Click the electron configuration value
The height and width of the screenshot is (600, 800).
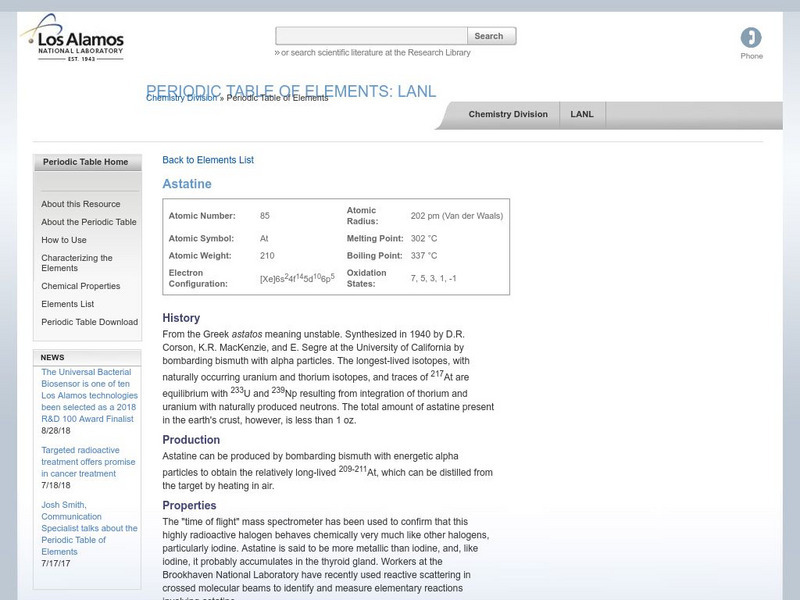tap(297, 278)
